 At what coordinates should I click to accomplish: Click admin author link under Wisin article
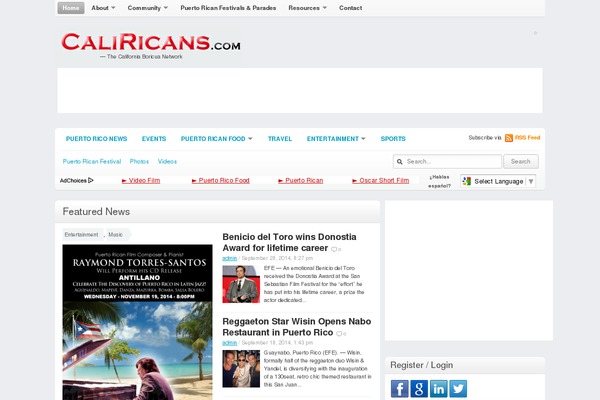(230, 343)
